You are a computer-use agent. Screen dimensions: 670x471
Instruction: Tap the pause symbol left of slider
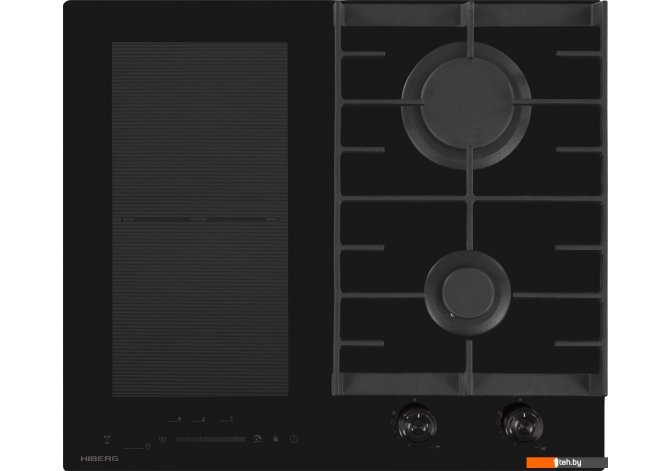(162, 438)
